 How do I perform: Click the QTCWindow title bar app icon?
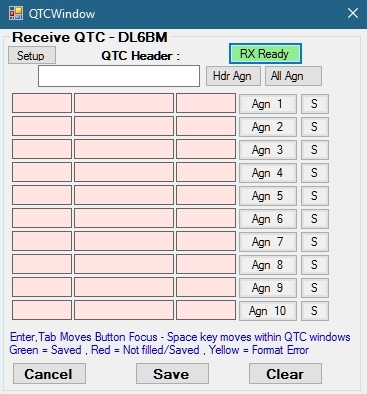(16, 13)
